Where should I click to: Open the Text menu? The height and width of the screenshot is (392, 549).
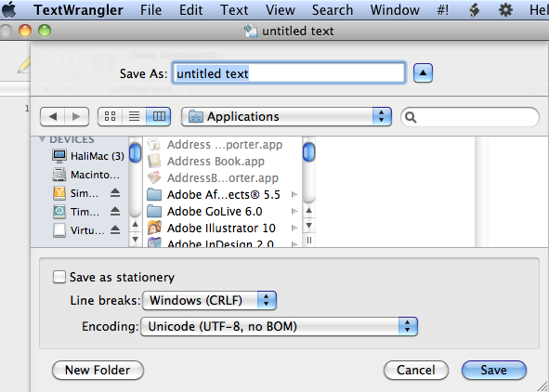click(x=234, y=10)
